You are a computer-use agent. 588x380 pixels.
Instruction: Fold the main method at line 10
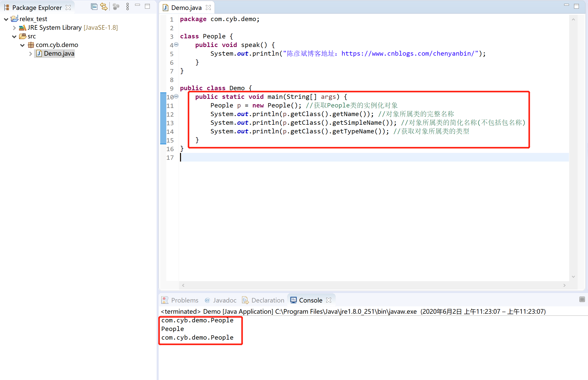click(x=176, y=96)
